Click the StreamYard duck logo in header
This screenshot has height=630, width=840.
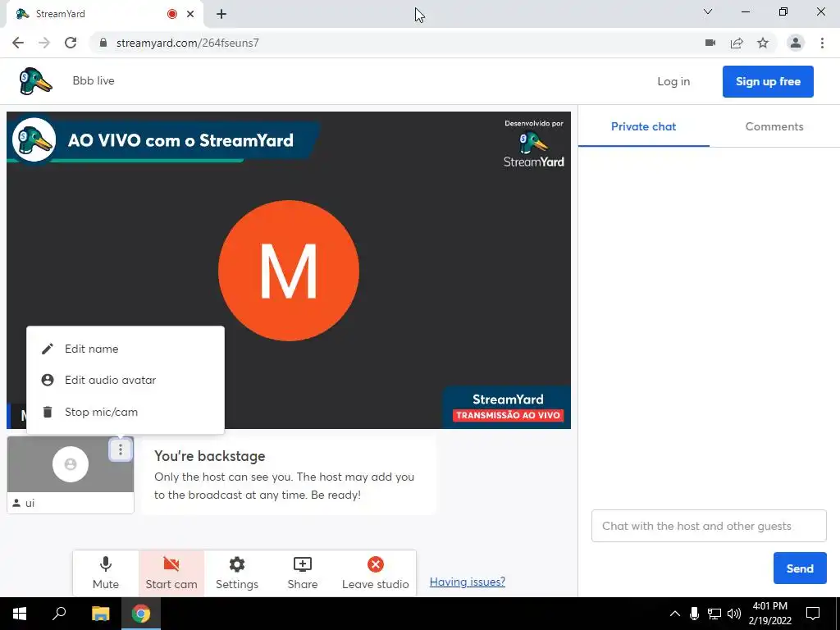35,81
